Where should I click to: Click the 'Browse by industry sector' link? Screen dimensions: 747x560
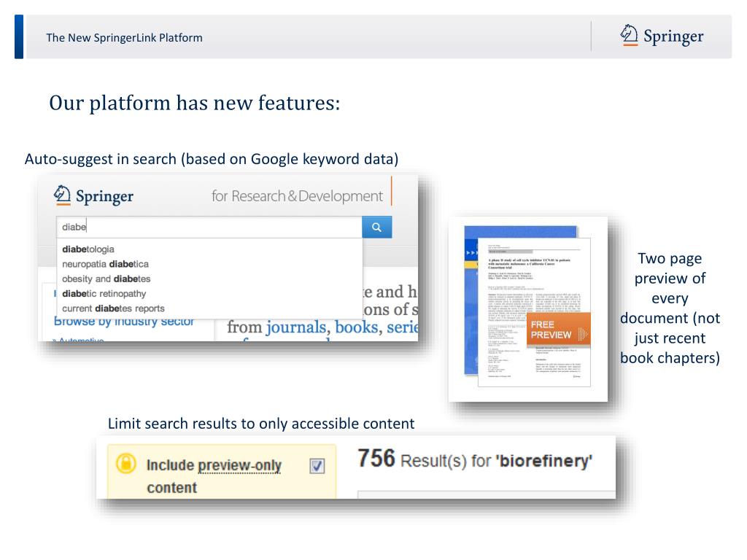[124, 322]
